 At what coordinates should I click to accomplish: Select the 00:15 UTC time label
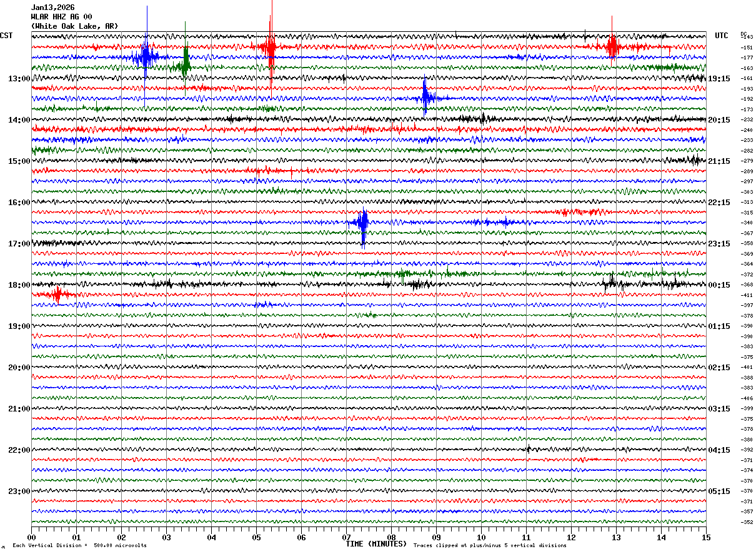coord(720,285)
